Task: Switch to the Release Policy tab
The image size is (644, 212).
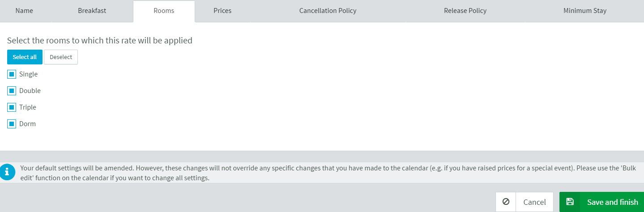Action: pos(465,11)
